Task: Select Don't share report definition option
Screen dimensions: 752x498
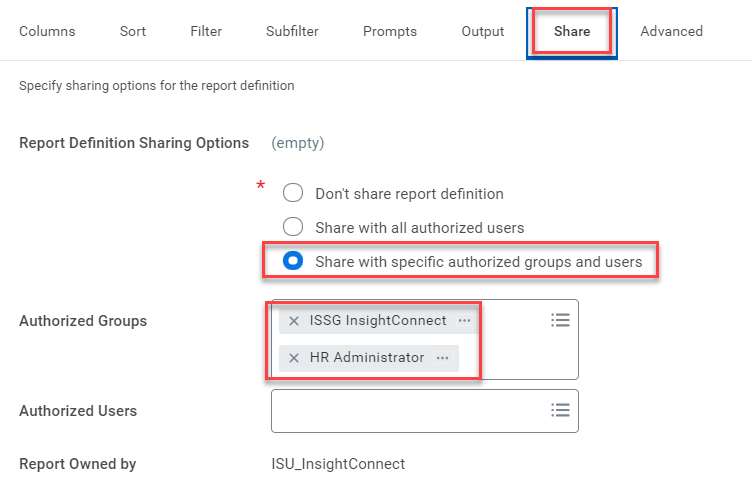Action: [x=293, y=194]
